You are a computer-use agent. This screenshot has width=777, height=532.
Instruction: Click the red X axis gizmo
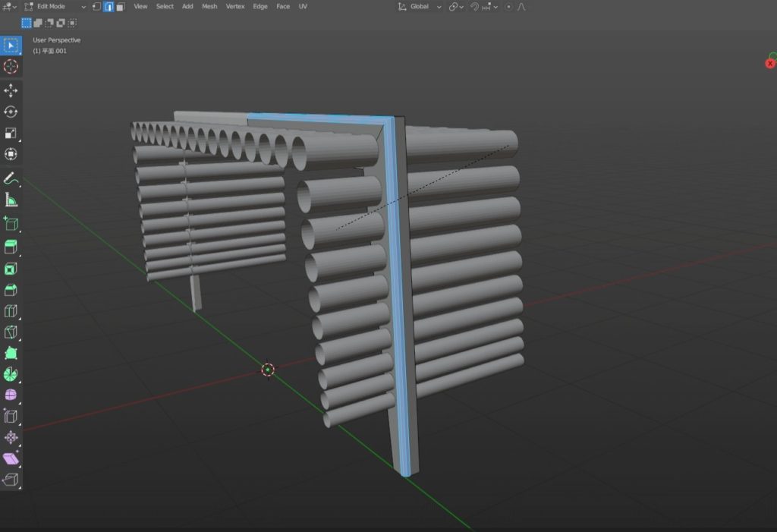[770, 64]
